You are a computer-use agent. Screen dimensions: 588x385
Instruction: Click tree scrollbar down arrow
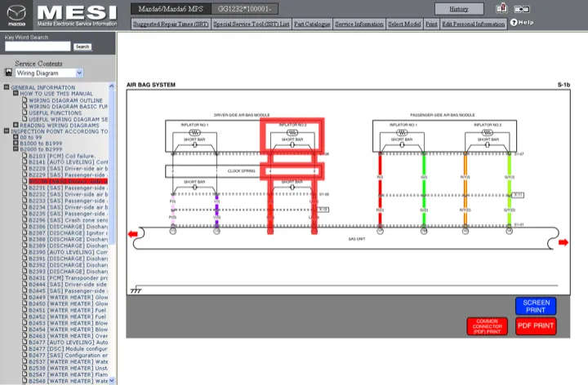111,381
